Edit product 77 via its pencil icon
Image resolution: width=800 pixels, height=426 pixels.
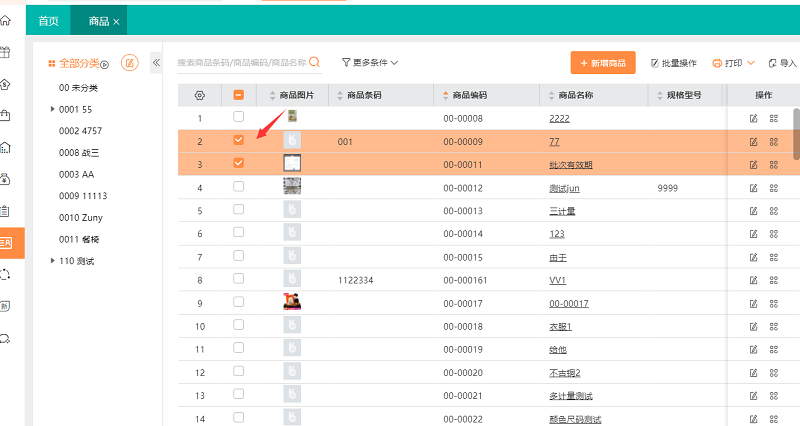[x=754, y=142]
